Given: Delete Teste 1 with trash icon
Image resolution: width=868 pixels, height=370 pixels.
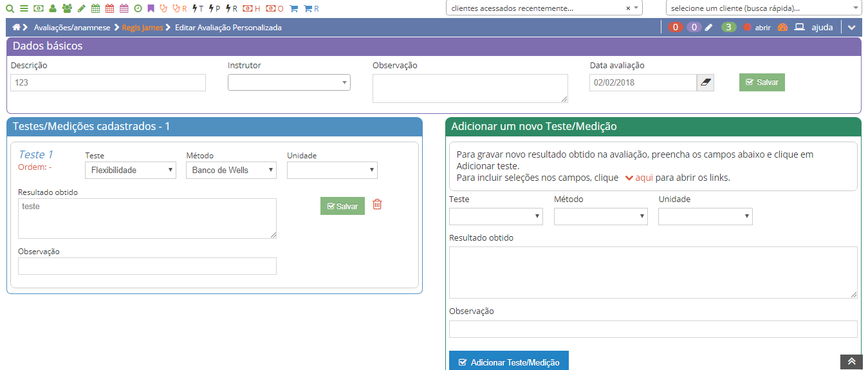Looking at the screenshot, I should pyautogui.click(x=377, y=205).
